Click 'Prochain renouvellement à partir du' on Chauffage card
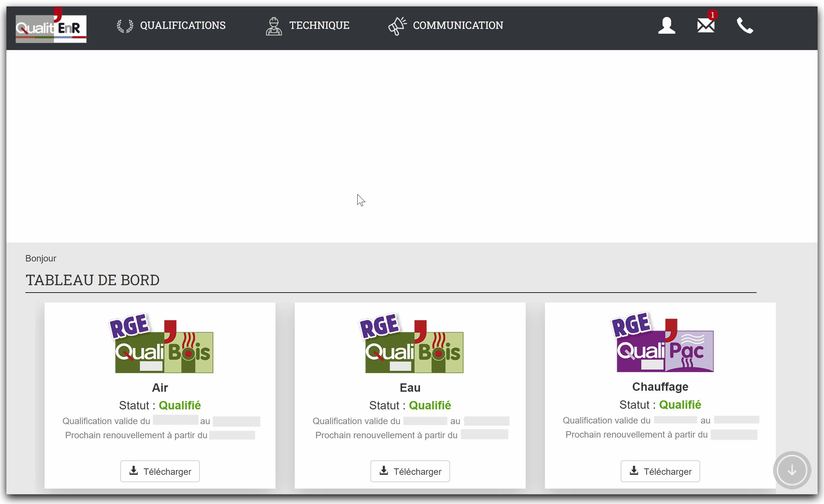The width and height of the screenshot is (824, 504). tap(636, 434)
